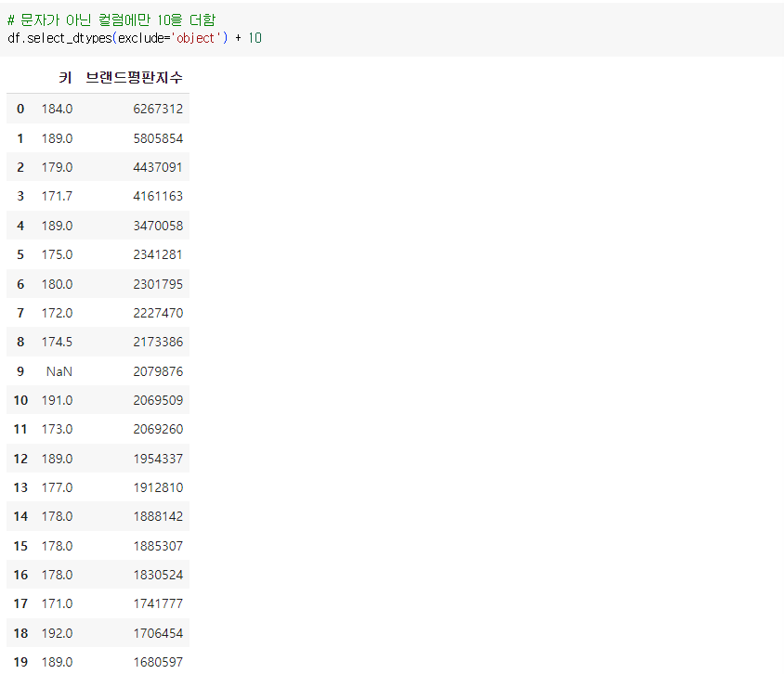Click cell 192.0 in row 18
This screenshot has height=674, width=784.
pos(57,633)
